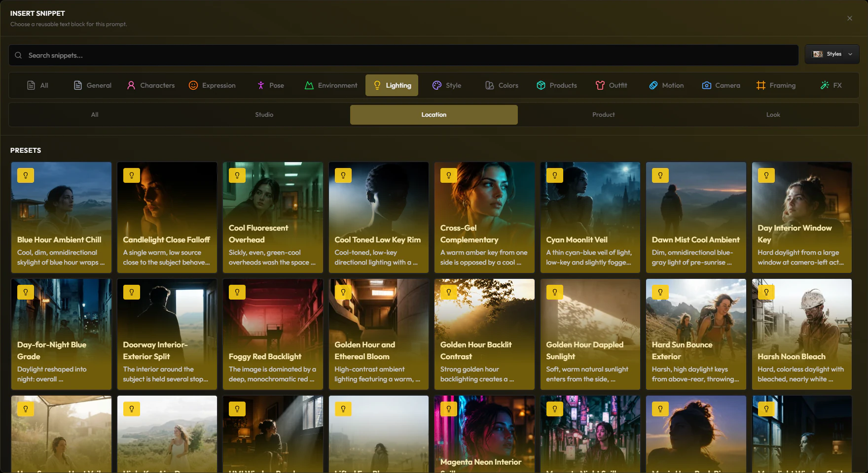Insert the Day-for-Night Blue Grade preset

point(61,334)
